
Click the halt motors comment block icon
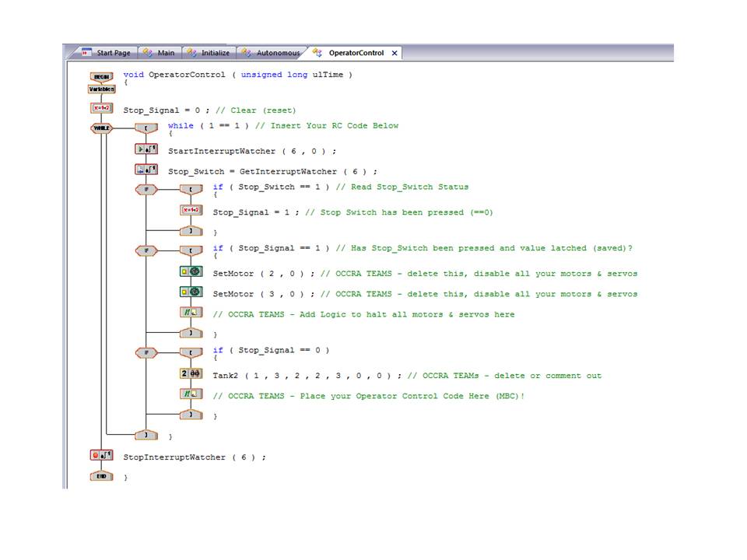[191, 313]
